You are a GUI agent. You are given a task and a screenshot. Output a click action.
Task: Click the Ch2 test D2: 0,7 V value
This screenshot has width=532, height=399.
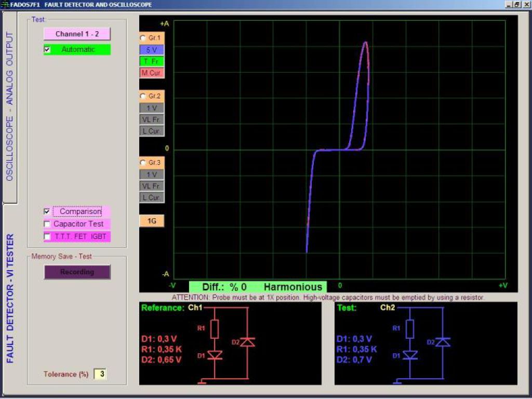354,360
